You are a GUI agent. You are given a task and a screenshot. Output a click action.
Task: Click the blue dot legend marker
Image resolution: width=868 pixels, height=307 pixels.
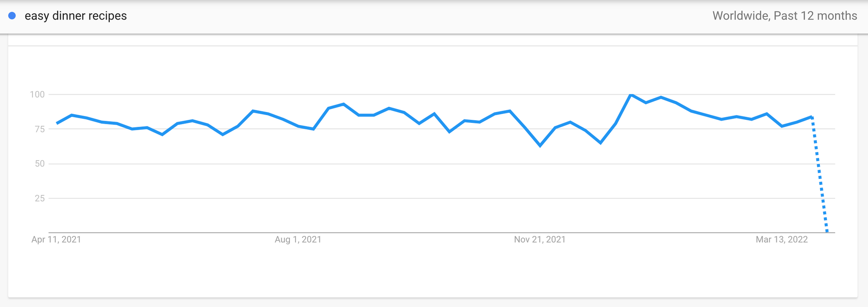coord(12,16)
